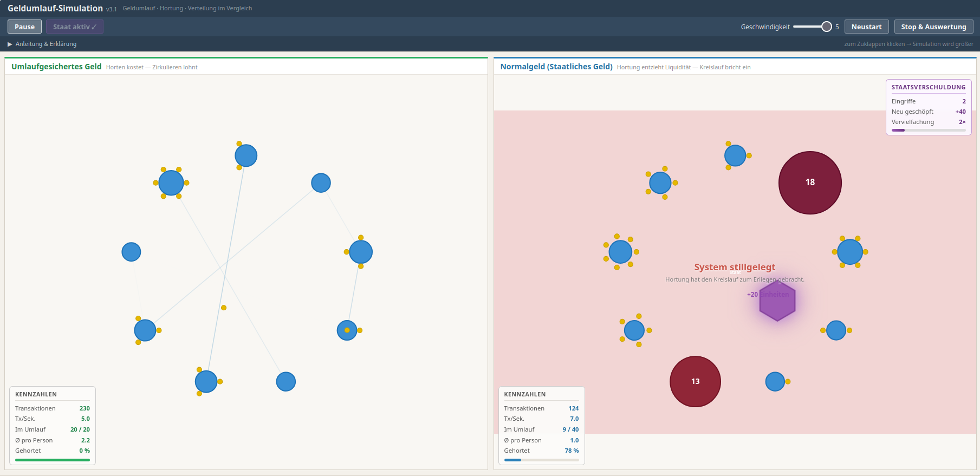This screenshot has height=476, width=980.
Task: Click the blue node with centered yellow coin
Action: [x=347, y=330]
